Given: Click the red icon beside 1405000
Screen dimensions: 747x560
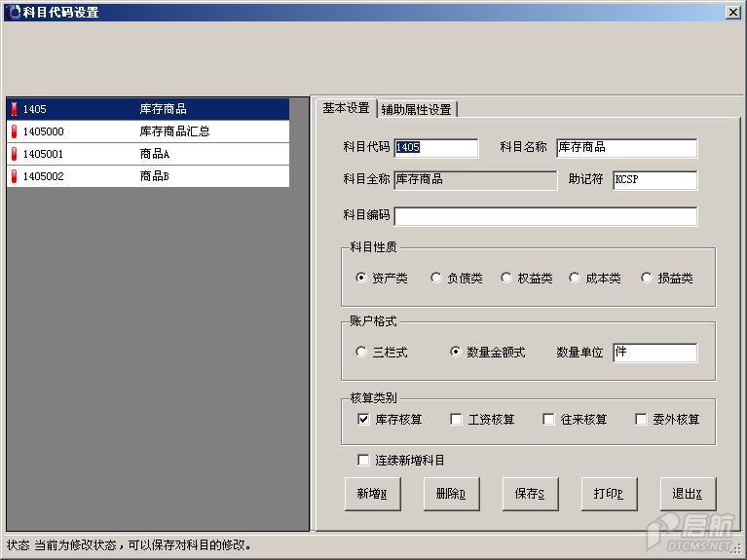Looking at the screenshot, I should [14, 131].
